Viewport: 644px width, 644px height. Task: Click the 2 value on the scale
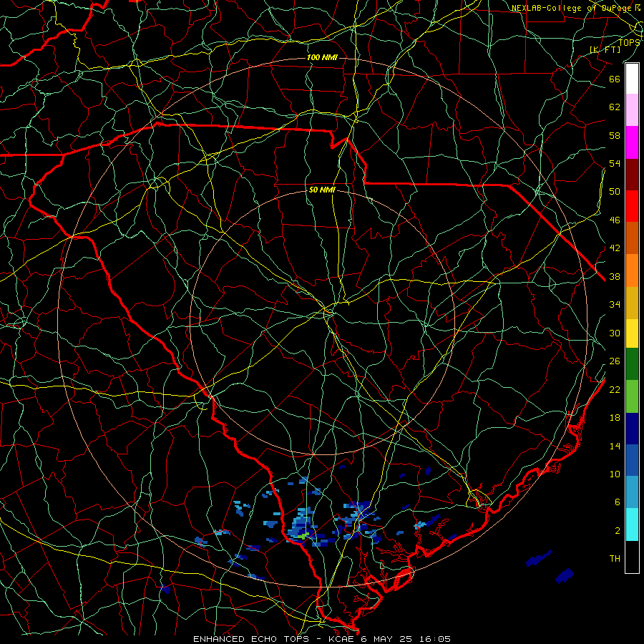click(x=618, y=531)
